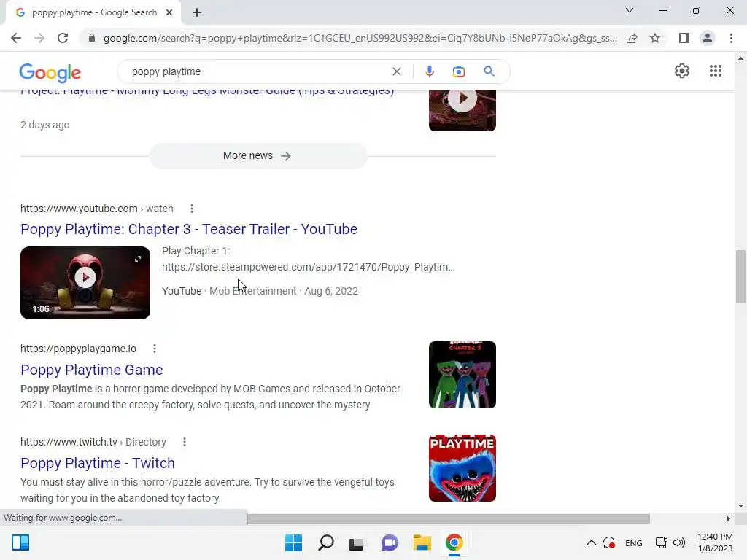Open the options menu for the poppyplaygame.io result
The width and height of the screenshot is (747, 560).
(155, 349)
